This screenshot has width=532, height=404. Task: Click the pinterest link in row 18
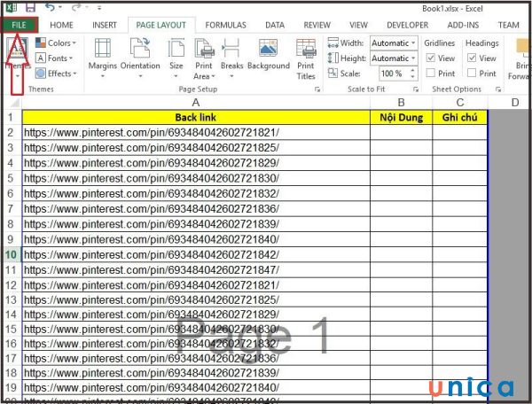[152, 373]
